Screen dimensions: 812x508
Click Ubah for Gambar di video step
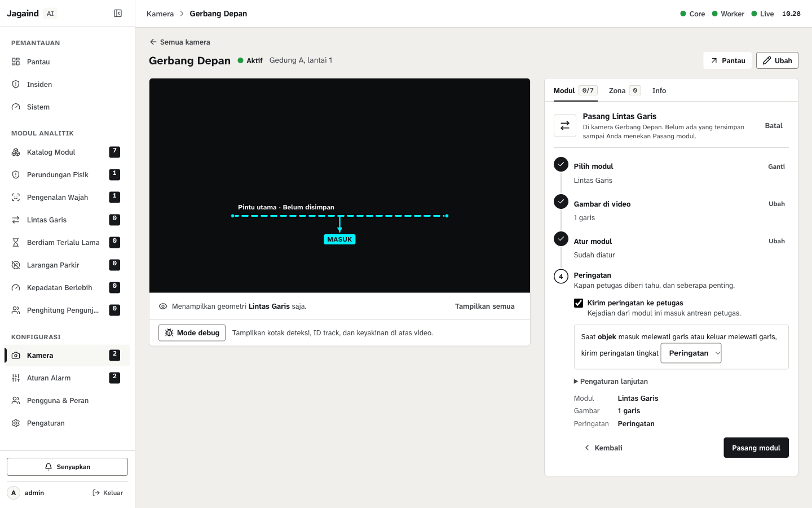click(776, 204)
